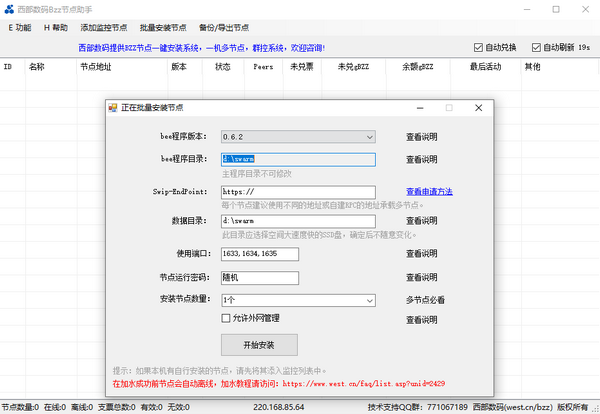Open the 查看申请方法 link

[428, 191]
